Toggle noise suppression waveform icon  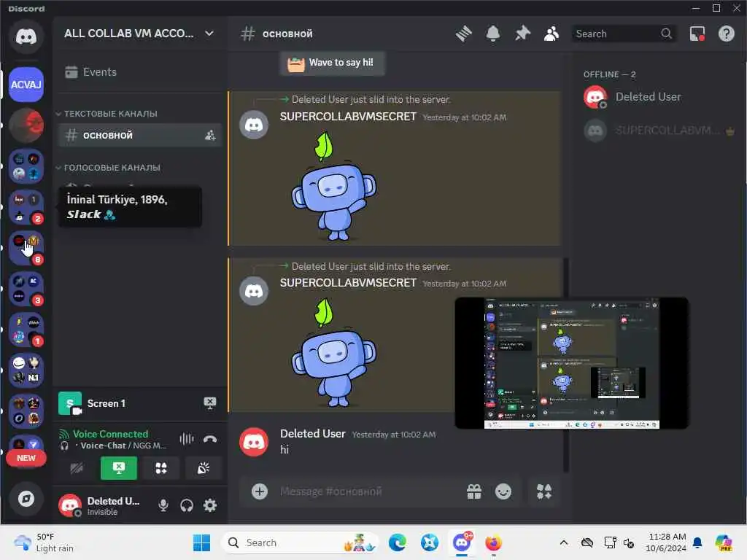tap(186, 439)
